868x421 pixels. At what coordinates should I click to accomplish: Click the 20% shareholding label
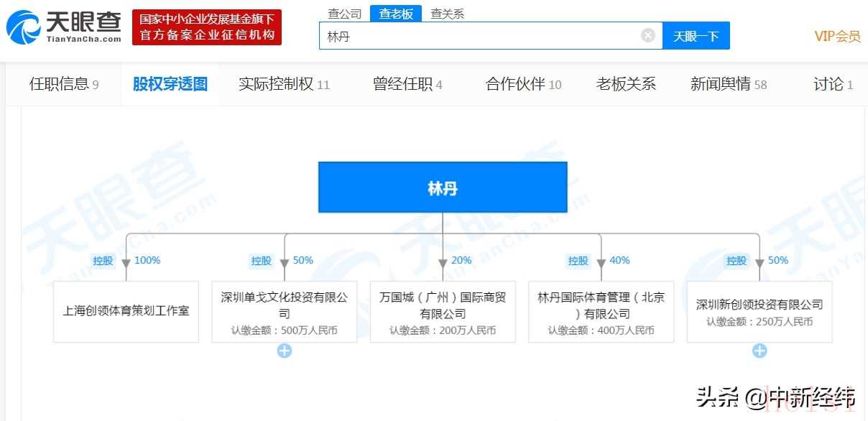461,260
